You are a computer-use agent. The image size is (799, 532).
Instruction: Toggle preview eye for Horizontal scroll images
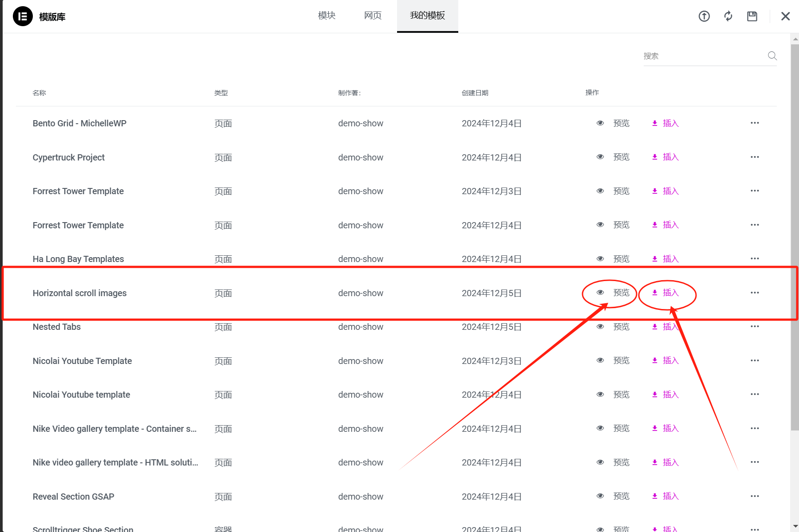pos(600,293)
